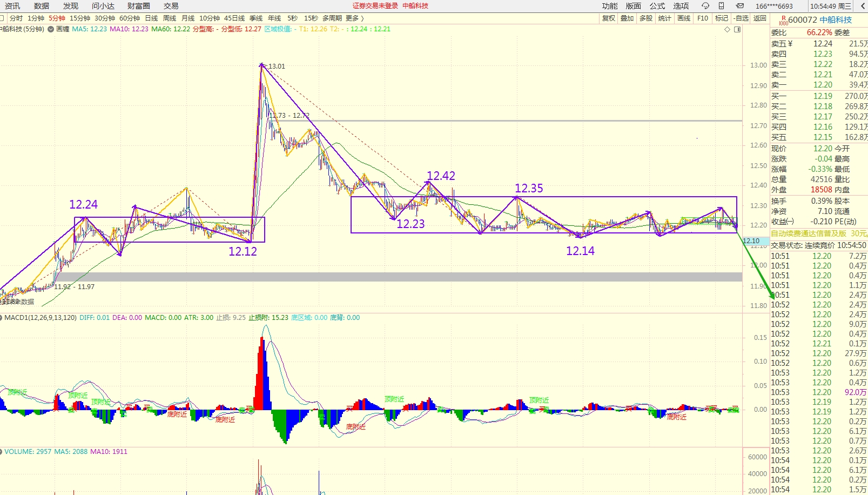This screenshot has height=495, width=868.
Task: Toggle the side panel layout icon
Action: (x=737, y=29)
